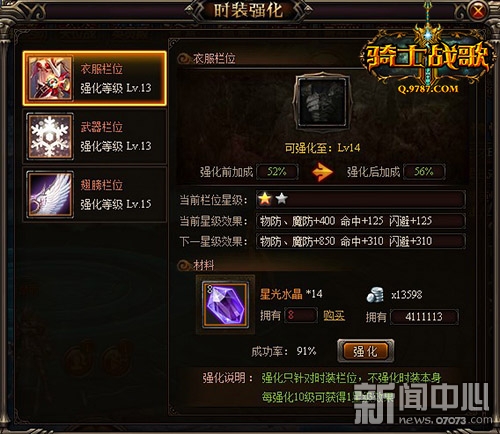Click the orange arrow between bonus values
500x434 pixels.
pos(322,172)
